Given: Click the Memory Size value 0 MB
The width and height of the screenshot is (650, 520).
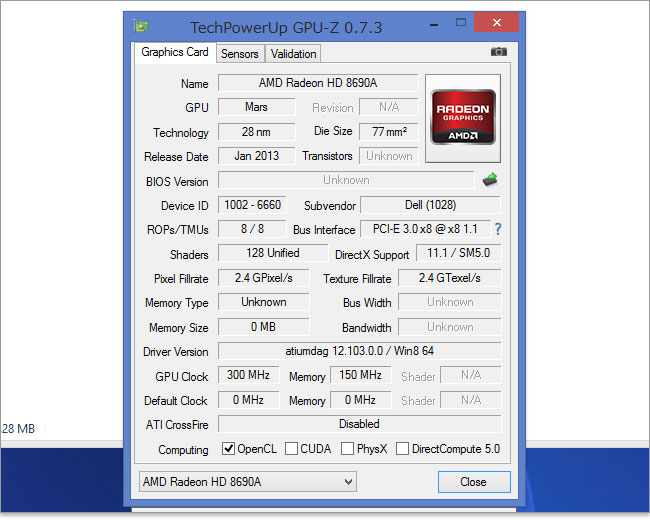Looking at the screenshot, I should tap(264, 327).
